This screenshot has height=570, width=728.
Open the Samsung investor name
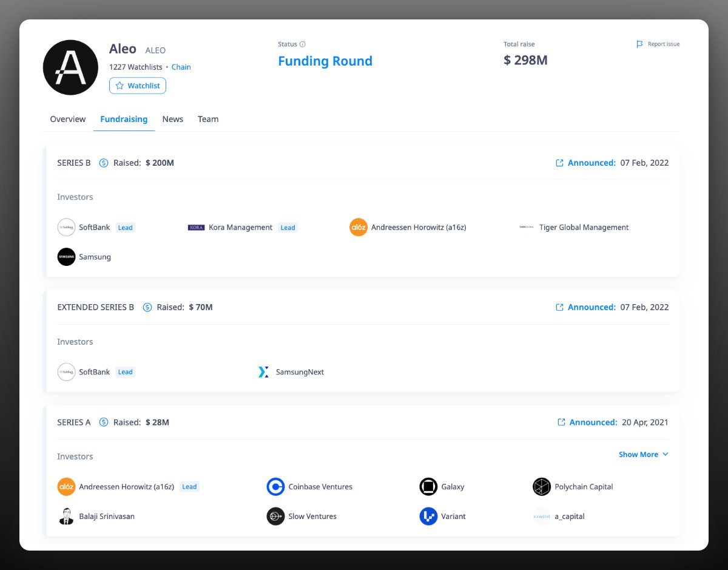pos(95,257)
